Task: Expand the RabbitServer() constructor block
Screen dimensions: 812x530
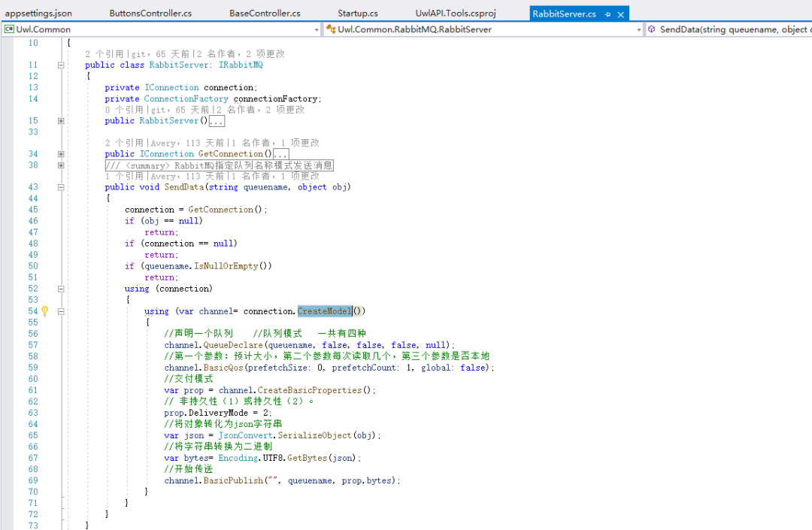Action: coord(61,120)
